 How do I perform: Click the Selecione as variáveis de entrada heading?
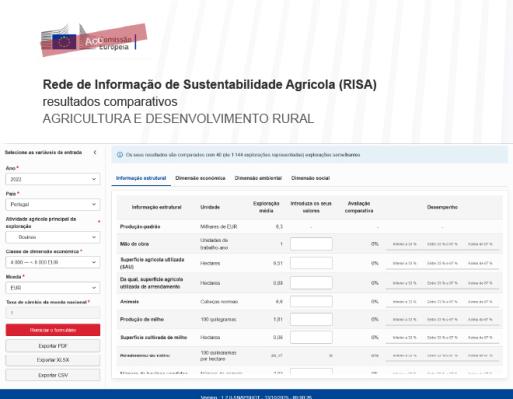tap(43, 152)
